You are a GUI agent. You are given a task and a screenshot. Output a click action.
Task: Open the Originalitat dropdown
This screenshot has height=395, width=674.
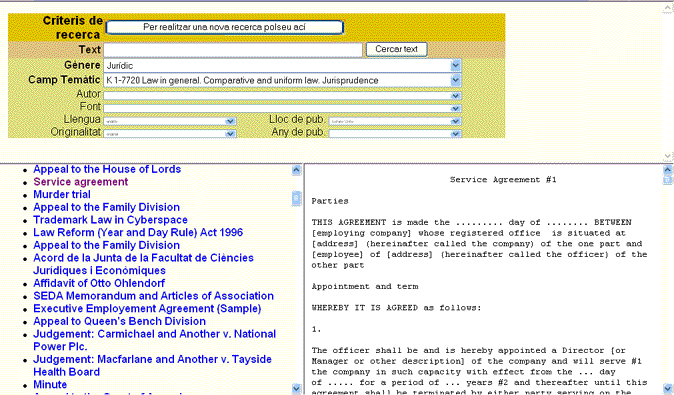(170, 134)
